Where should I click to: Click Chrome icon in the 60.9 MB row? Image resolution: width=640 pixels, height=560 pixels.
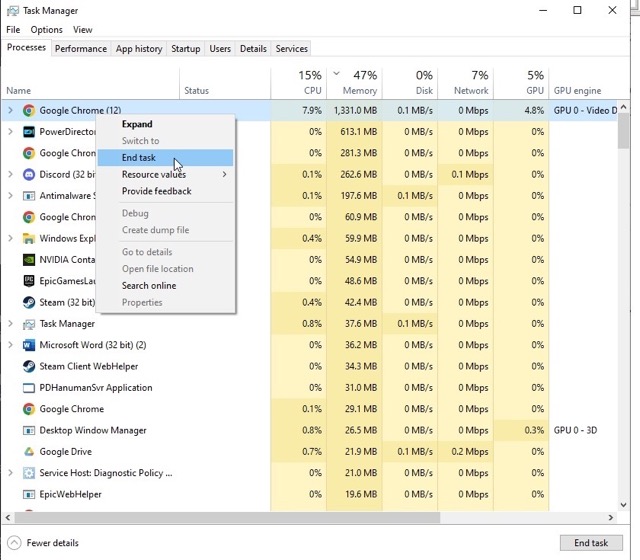click(29, 217)
